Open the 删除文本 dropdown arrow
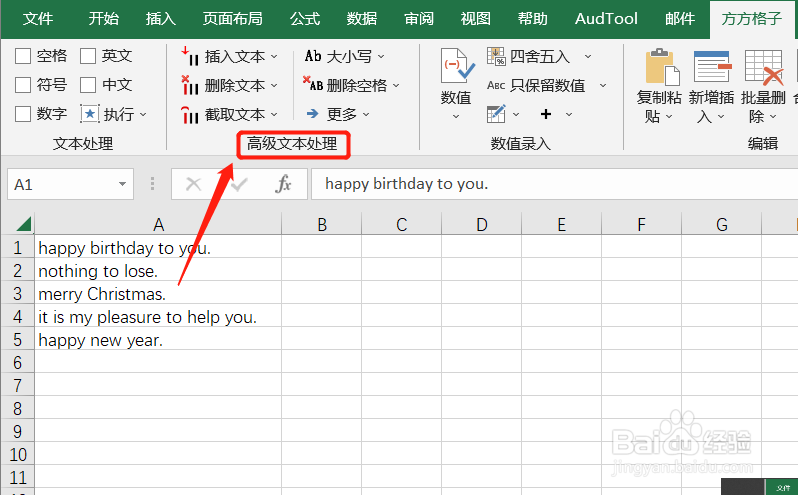This screenshot has height=495, width=798. 274,85
